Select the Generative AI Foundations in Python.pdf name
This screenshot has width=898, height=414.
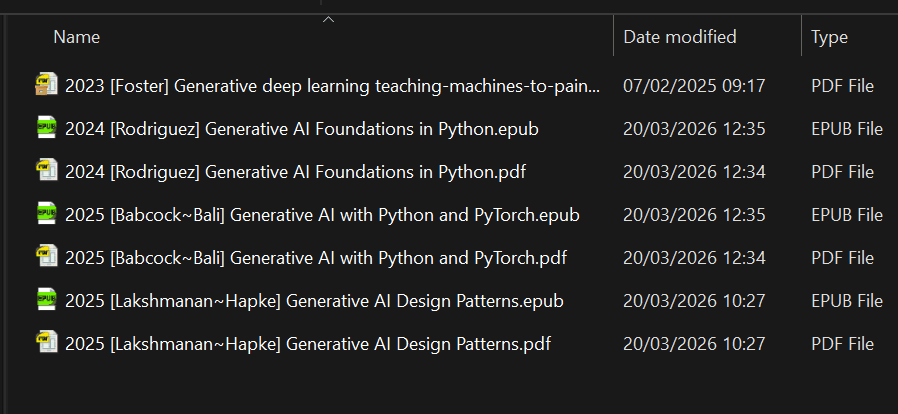pos(295,172)
